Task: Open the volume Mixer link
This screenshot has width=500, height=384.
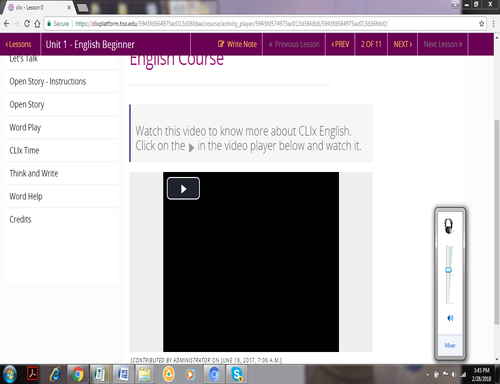Action: point(450,345)
